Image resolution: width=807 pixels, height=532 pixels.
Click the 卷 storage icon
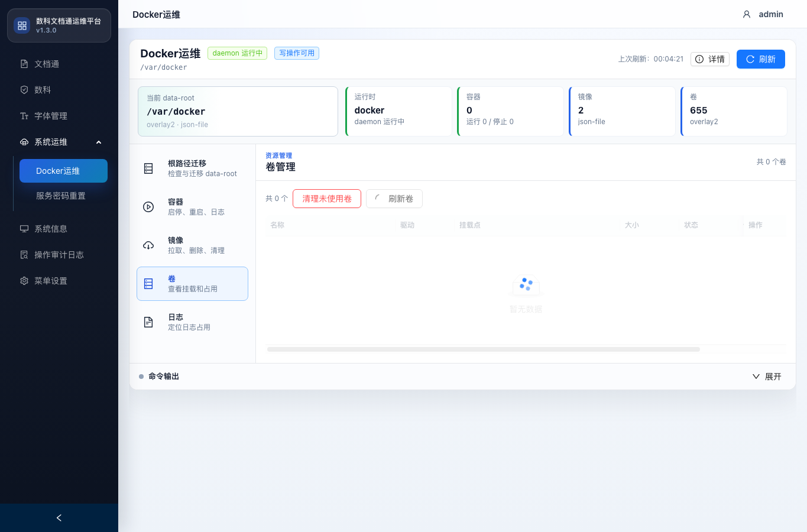pos(148,284)
